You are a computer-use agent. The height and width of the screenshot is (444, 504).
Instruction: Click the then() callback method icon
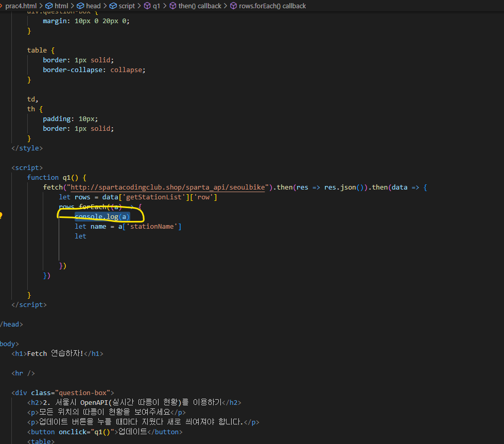pyautogui.click(x=173, y=6)
